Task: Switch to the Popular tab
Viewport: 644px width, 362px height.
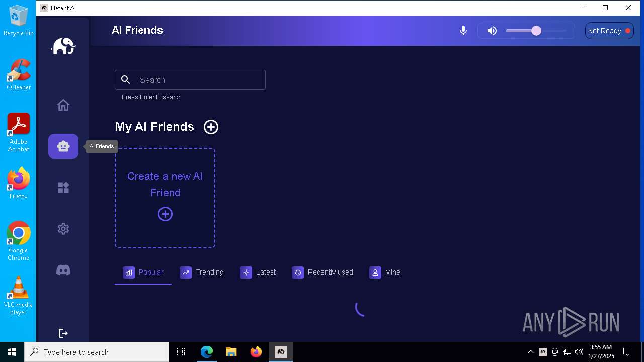Action: click(143, 272)
